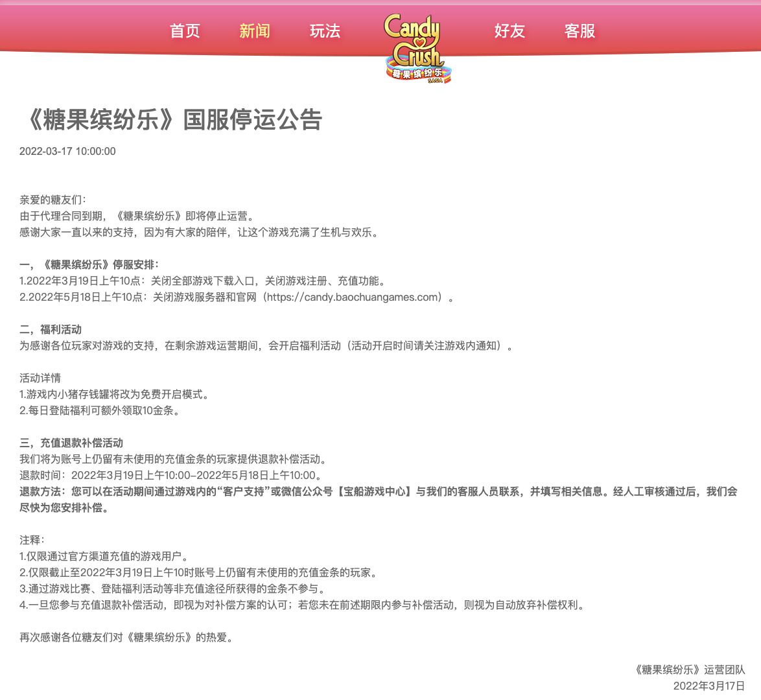Open the 首页 navigation item
The height and width of the screenshot is (700, 761).
coord(185,31)
